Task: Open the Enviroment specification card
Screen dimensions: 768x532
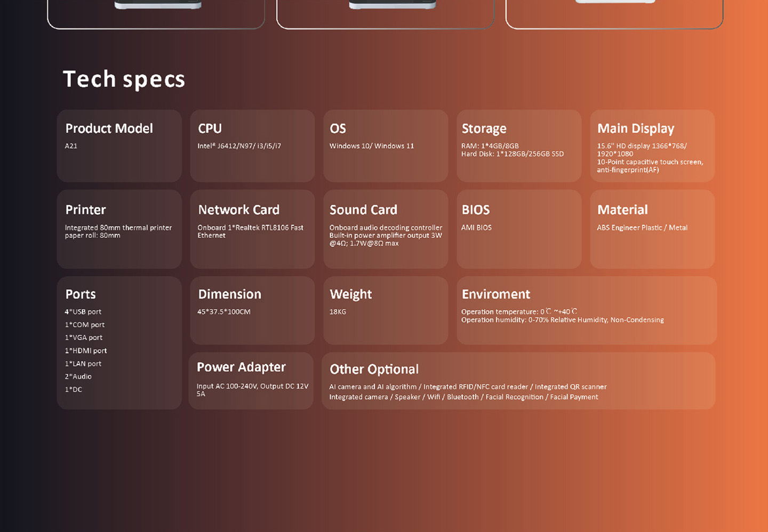Action: [x=587, y=310]
